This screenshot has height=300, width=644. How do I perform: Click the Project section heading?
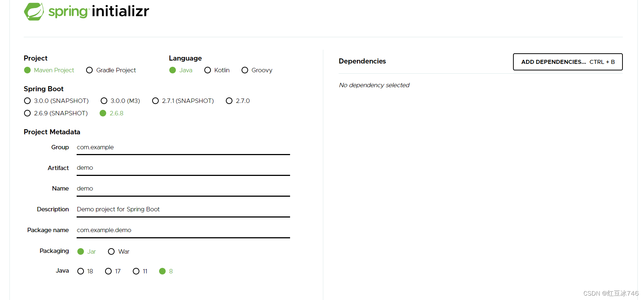coord(35,58)
